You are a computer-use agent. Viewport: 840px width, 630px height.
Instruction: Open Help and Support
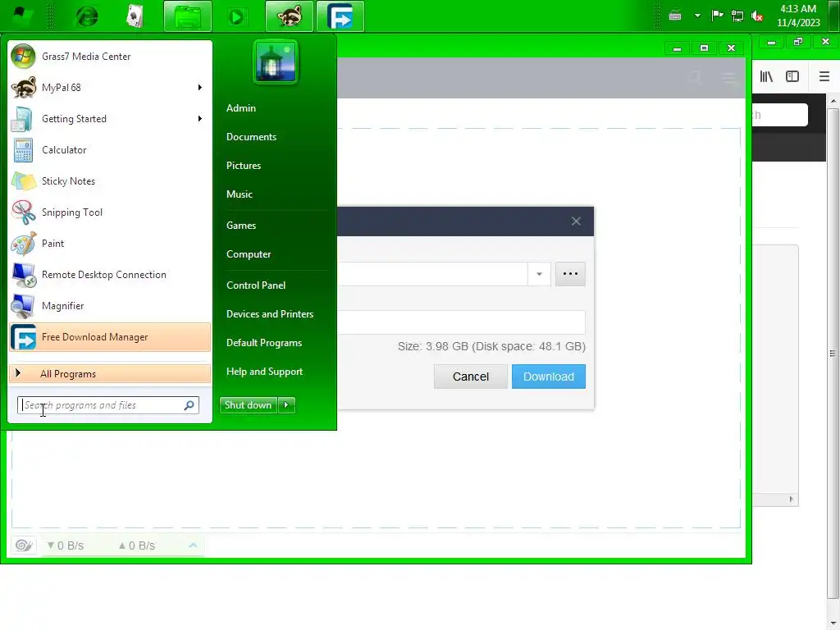coord(264,372)
